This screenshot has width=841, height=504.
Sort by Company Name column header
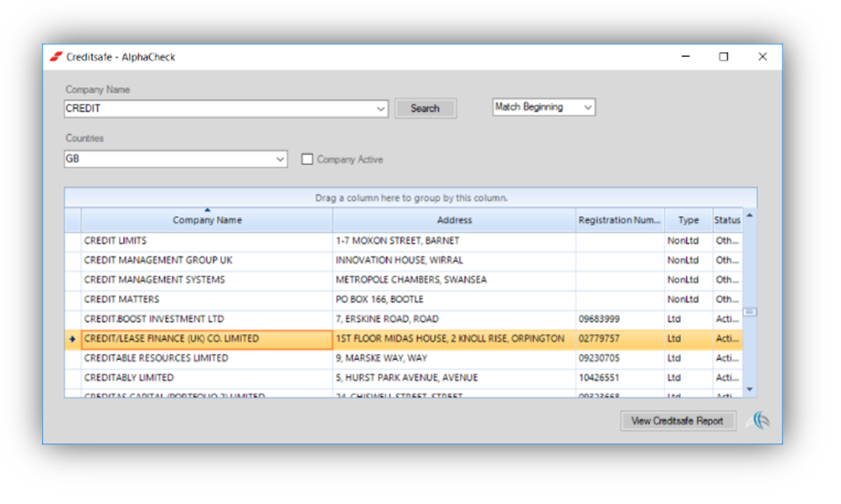click(x=207, y=220)
